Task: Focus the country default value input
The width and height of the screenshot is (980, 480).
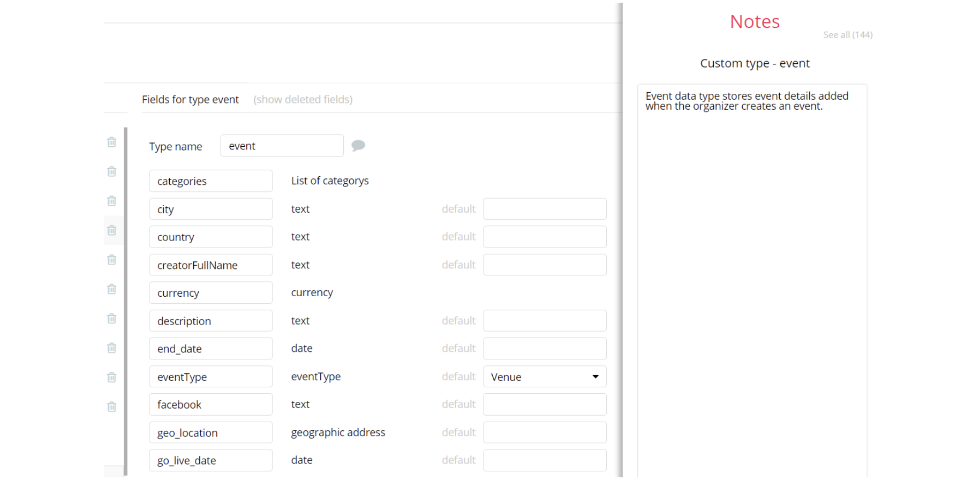Action: [545, 237]
